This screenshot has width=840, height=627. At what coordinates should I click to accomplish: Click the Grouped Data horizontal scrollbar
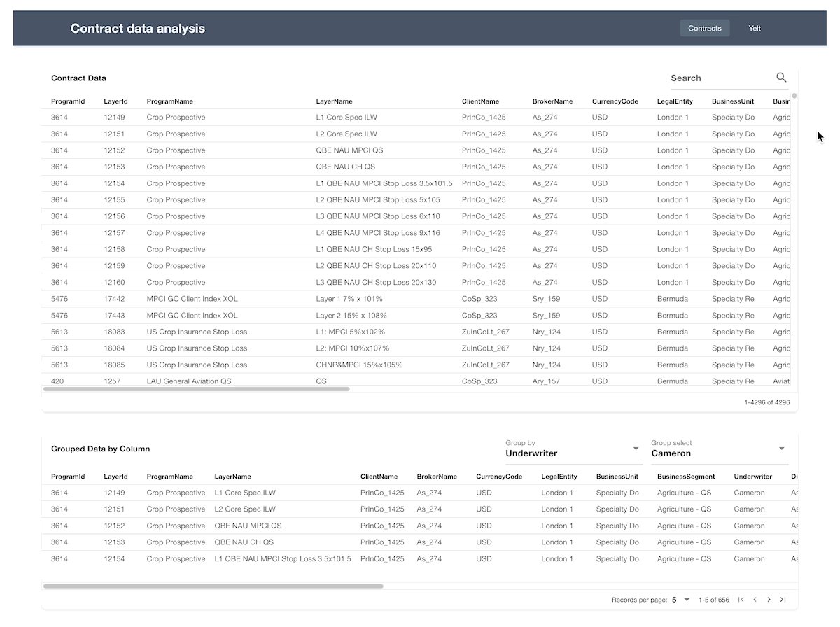pyautogui.click(x=213, y=586)
